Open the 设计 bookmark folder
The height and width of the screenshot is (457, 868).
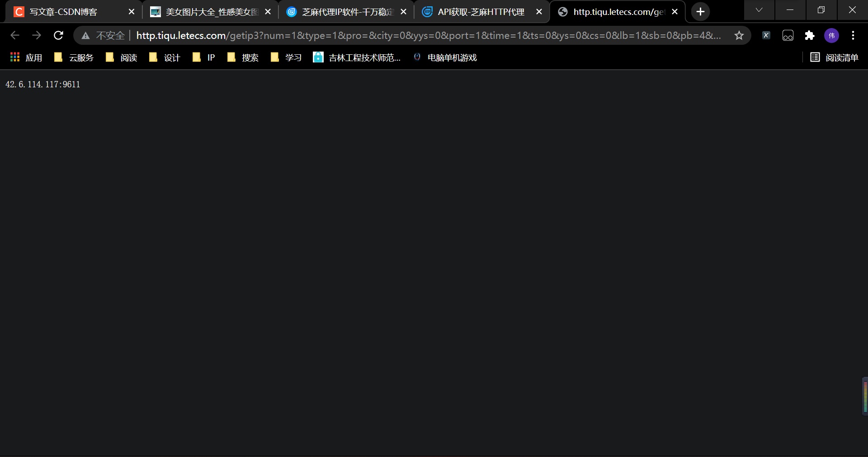(x=165, y=57)
